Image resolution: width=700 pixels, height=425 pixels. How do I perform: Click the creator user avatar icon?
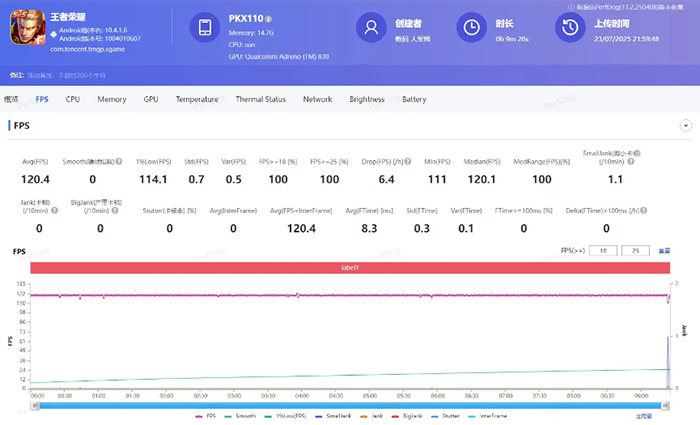coord(372,29)
